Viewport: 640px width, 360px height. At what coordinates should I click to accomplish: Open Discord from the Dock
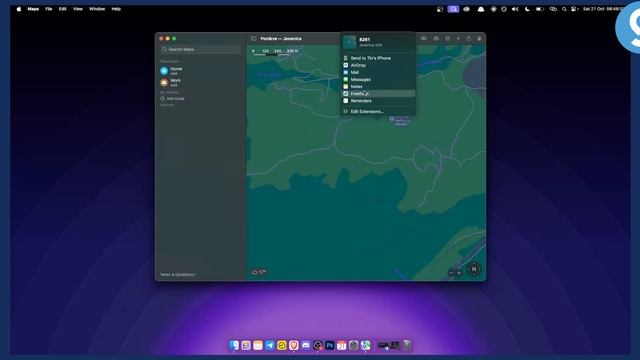pos(306,345)
